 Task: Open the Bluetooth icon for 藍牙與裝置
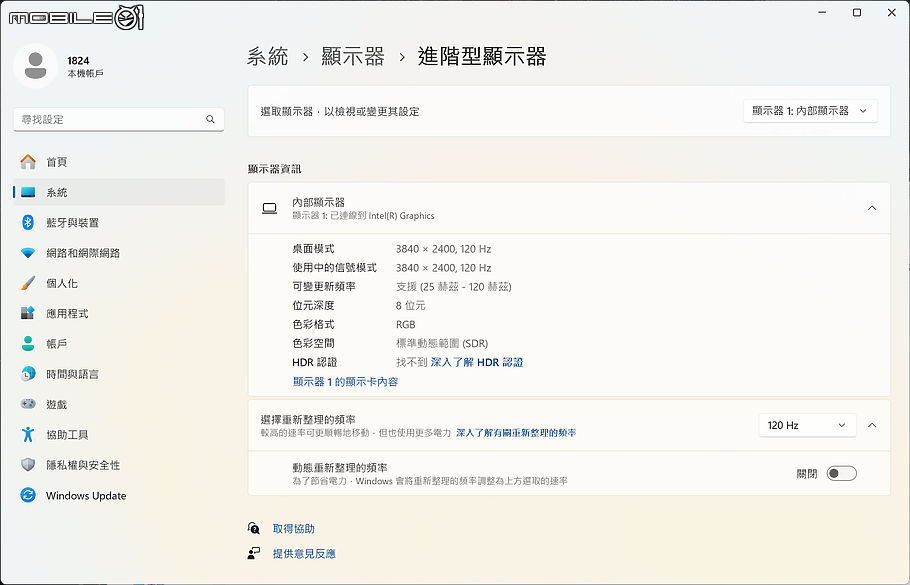28,222
